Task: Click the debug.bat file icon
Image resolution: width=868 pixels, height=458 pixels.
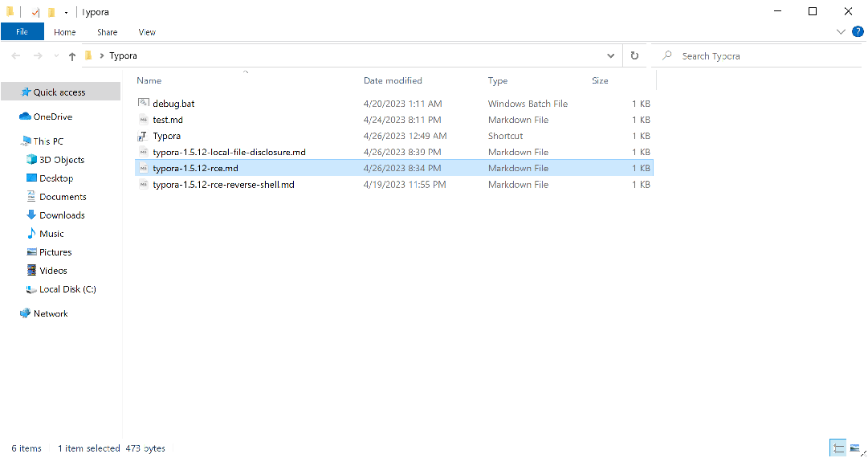Action: [144, 103]
